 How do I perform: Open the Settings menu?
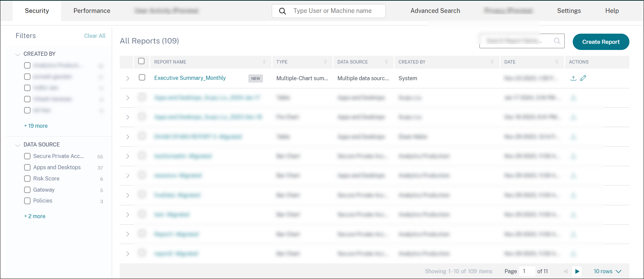pyautogui.click(x=569, y=11)
